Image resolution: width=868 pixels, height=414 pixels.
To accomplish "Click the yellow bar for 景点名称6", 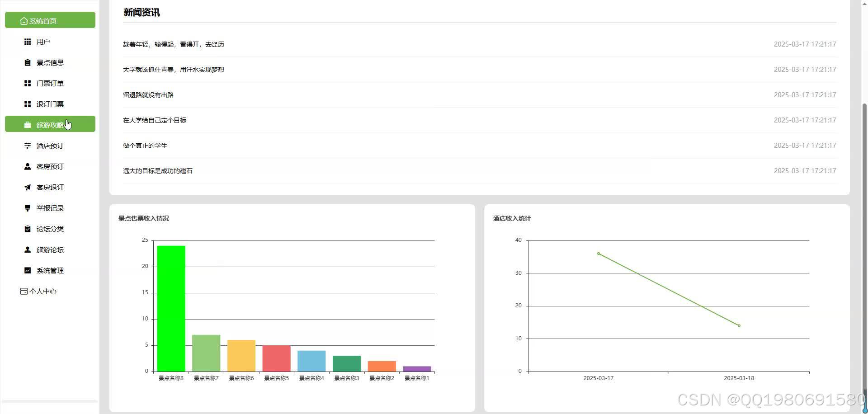I will 241,356.
